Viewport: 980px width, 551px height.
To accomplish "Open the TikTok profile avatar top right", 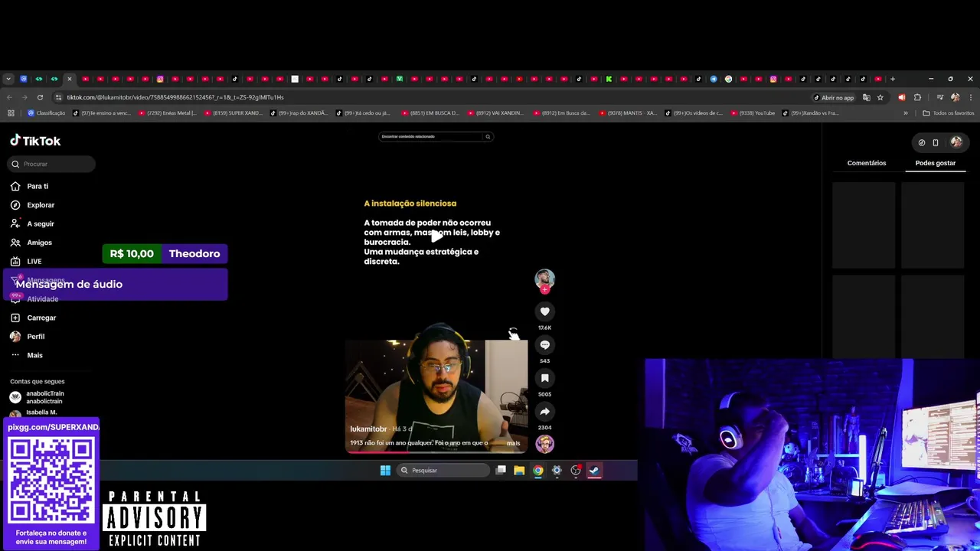I will pyautogui.click(x=956, y=142).
